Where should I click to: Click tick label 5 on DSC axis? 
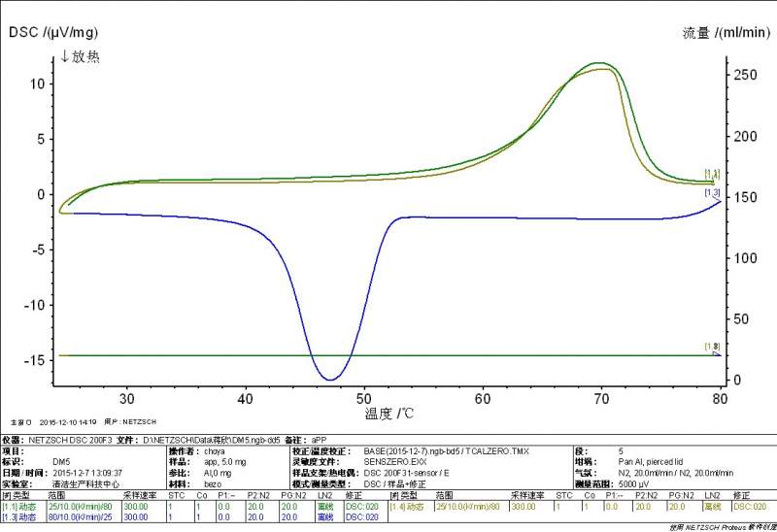41,139
